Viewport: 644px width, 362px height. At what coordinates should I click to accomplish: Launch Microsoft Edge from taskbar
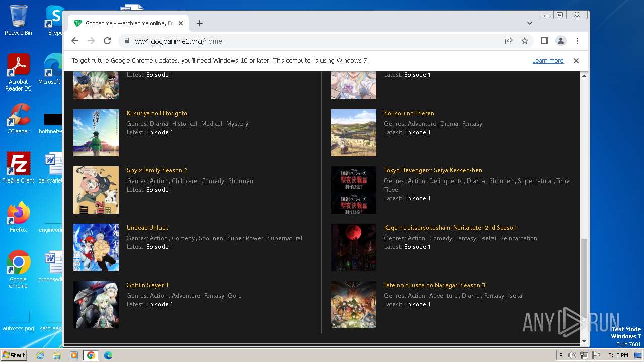pos(108,355)
